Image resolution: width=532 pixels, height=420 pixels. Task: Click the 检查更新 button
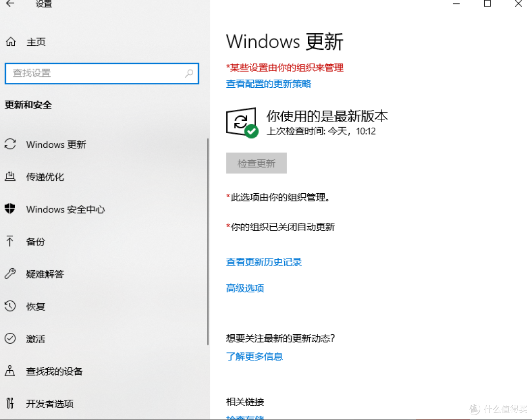[x=257, y=163]
